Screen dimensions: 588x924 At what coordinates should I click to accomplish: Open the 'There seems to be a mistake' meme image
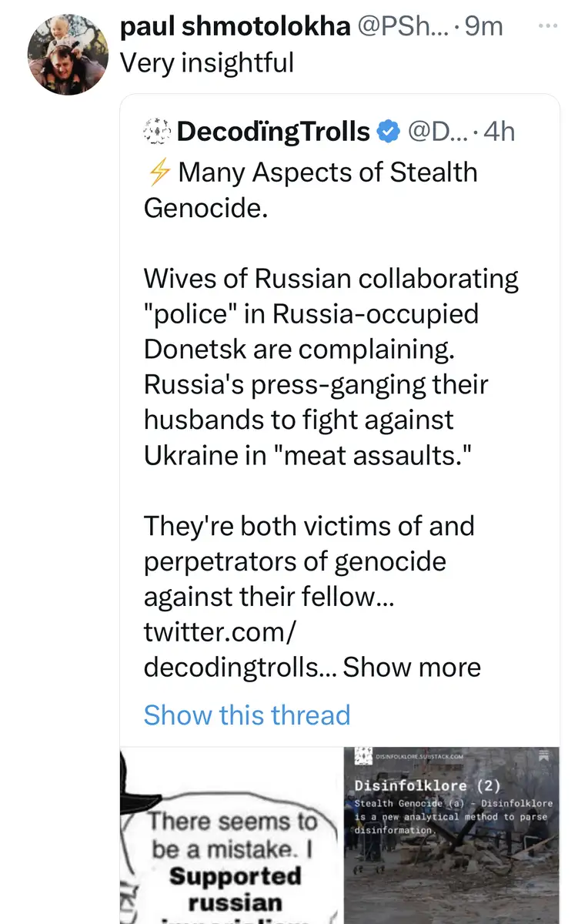point(229,835)
